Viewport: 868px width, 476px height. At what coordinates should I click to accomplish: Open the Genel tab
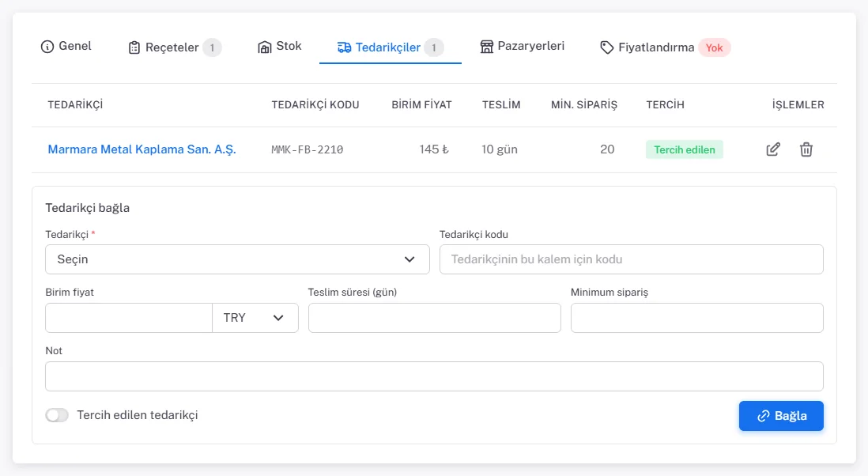pyautogui.click(x=66, y=47)
